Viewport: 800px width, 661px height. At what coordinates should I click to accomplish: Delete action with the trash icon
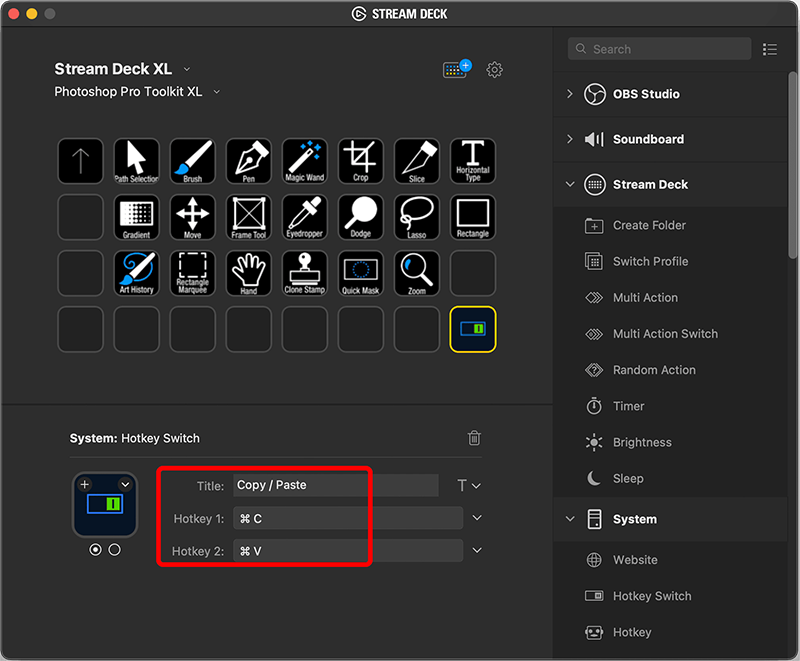pyautogui.click(x=474, y=438)
